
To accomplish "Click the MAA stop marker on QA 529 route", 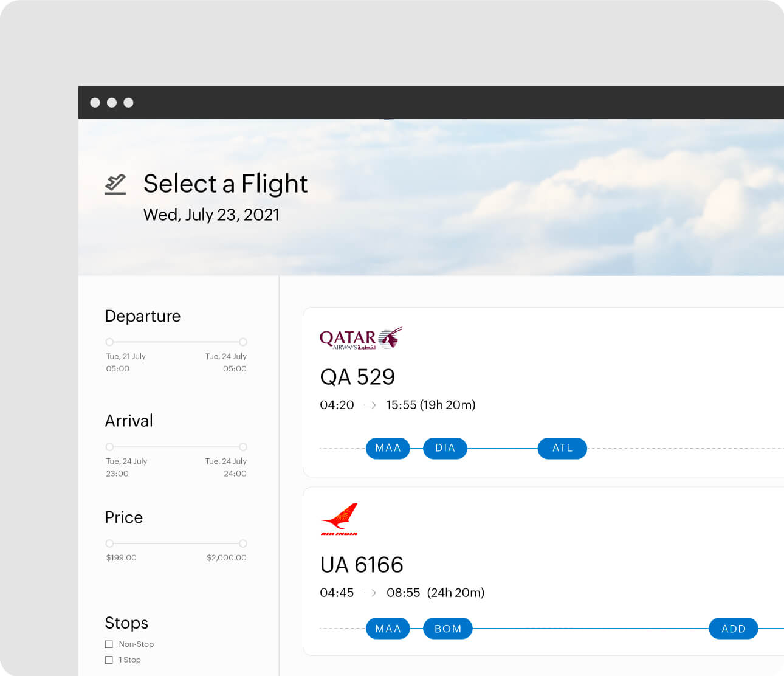I will tap(388, 448).
